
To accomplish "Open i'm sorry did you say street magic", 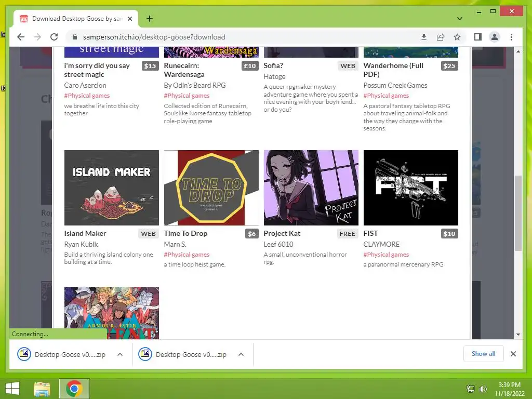I will tap(97, 70).
